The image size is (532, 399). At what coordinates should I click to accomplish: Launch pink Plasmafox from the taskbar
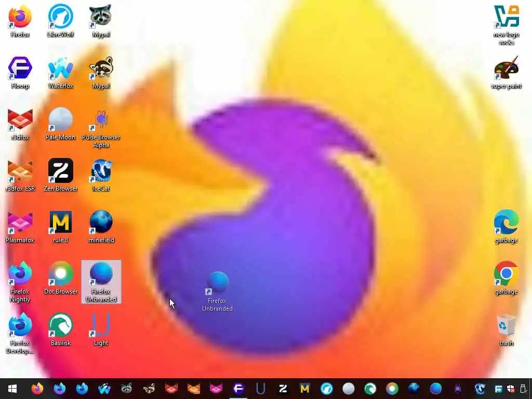(216, 389)
